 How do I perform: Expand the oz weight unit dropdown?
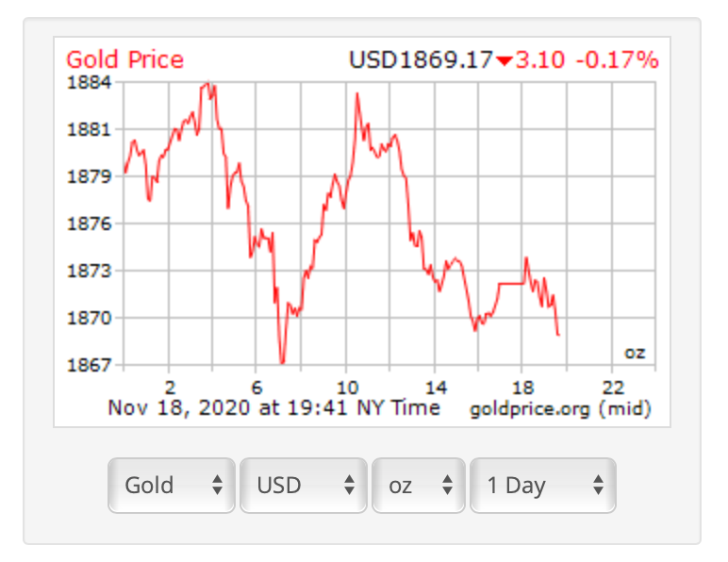(419, 486)
